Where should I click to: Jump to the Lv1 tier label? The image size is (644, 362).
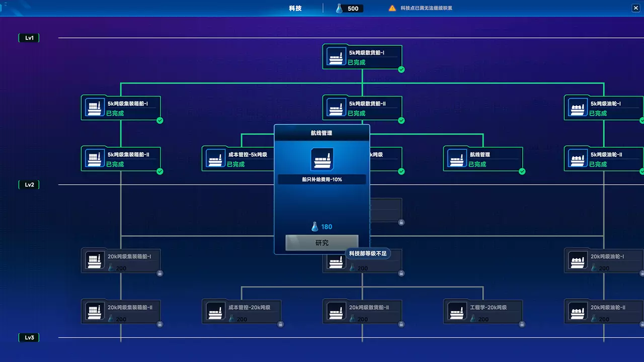click(29, 38)
